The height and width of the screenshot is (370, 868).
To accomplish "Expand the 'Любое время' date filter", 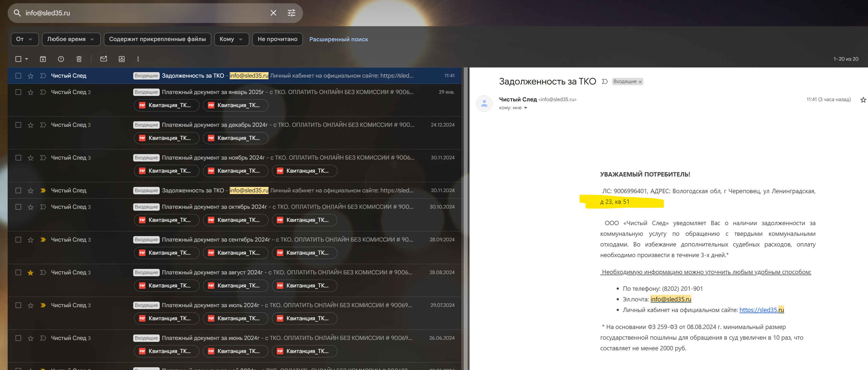I will tap(71, 39).
